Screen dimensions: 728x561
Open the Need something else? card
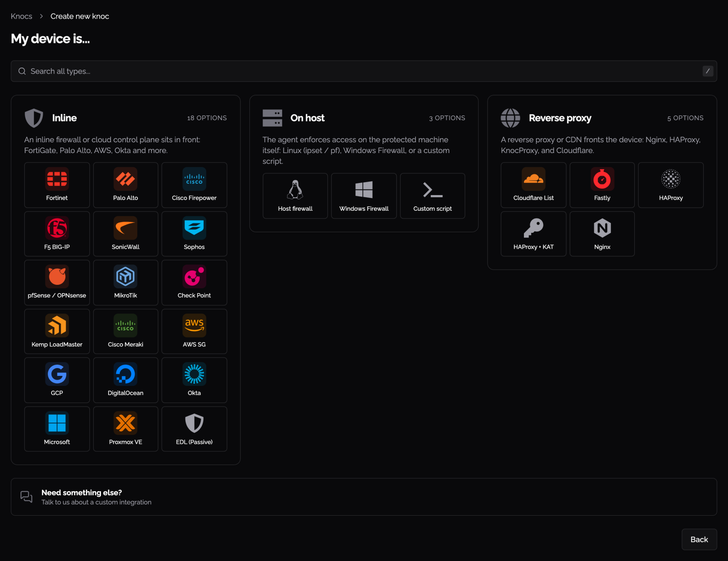tap(364, 497)
